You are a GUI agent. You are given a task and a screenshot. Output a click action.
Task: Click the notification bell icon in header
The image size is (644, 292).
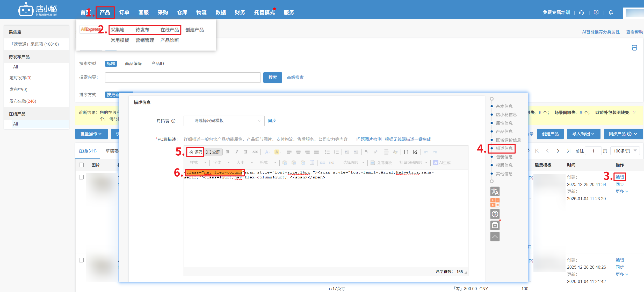[x=611, y=12]
